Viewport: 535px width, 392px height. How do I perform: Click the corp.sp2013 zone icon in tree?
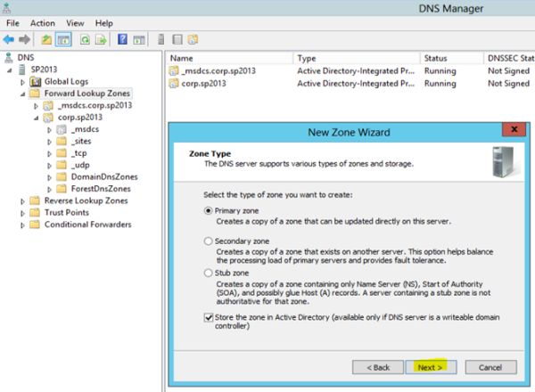tap(48, 118)
